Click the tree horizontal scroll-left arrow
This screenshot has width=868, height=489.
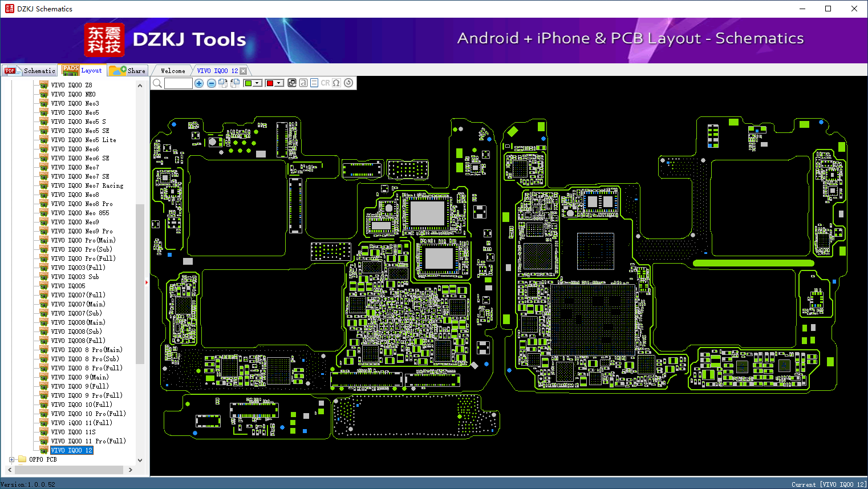(10, 470)
